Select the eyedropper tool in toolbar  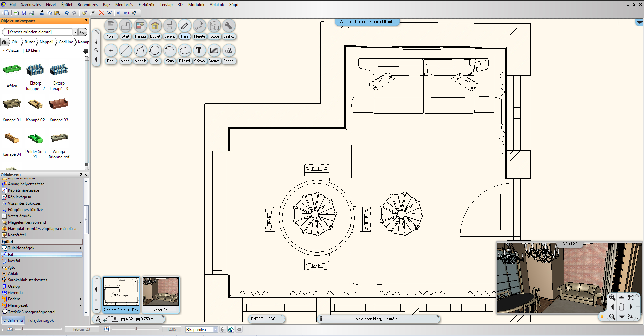pyautogui.click(x=92, y=13)
